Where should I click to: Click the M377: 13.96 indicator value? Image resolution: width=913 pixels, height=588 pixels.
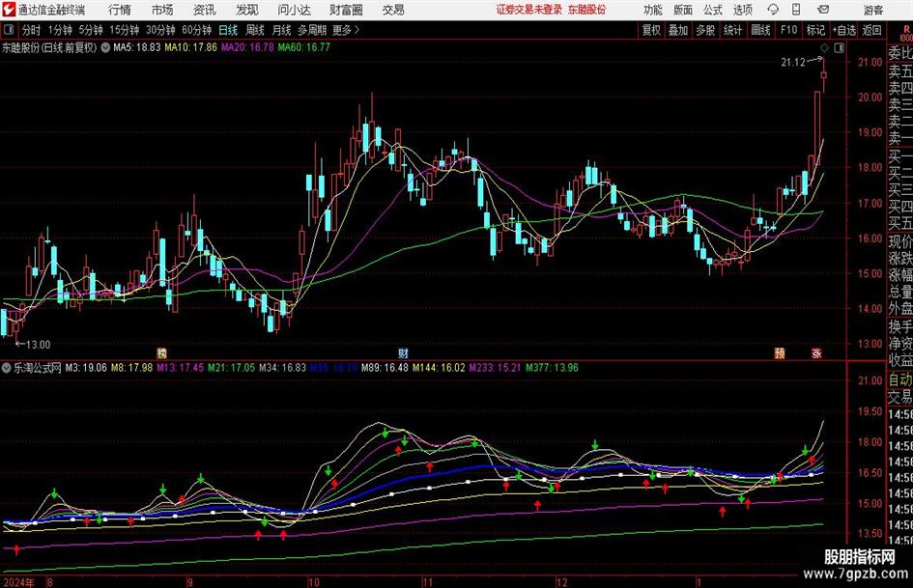tap(552, 367)
